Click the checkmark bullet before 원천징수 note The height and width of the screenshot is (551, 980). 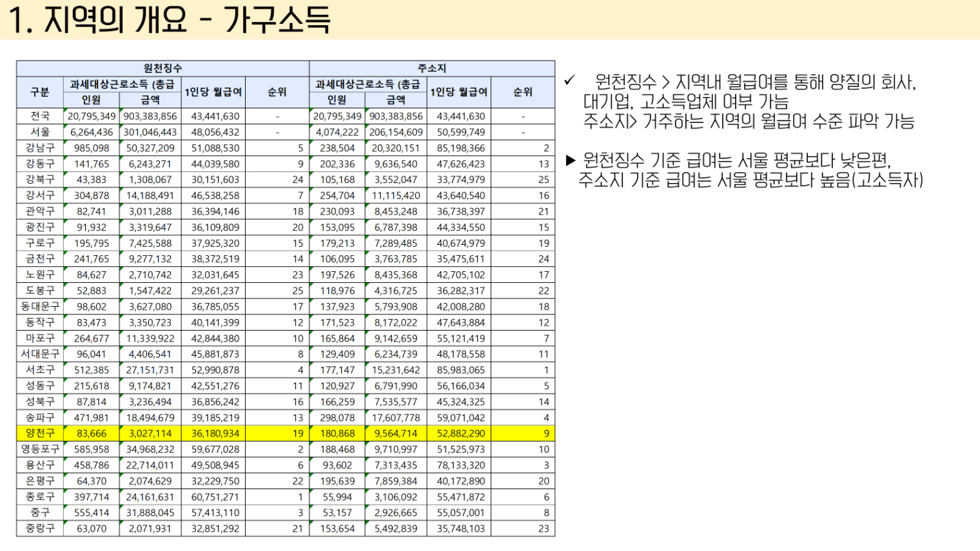tap(569, 81)
